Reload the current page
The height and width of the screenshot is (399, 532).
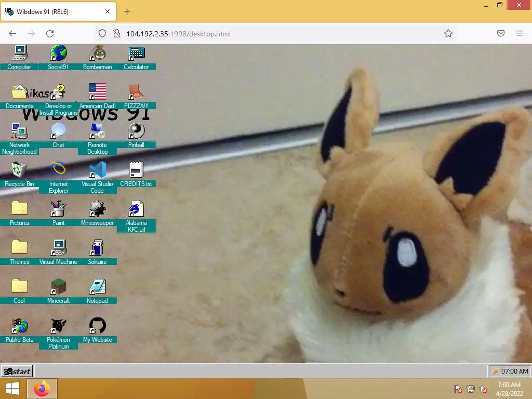click(50, 34)
